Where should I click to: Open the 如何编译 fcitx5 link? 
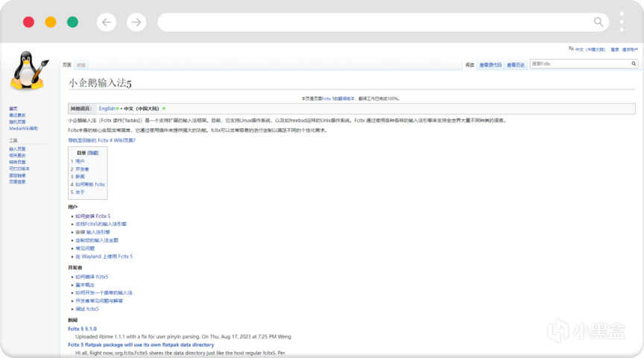coord(92,277)
